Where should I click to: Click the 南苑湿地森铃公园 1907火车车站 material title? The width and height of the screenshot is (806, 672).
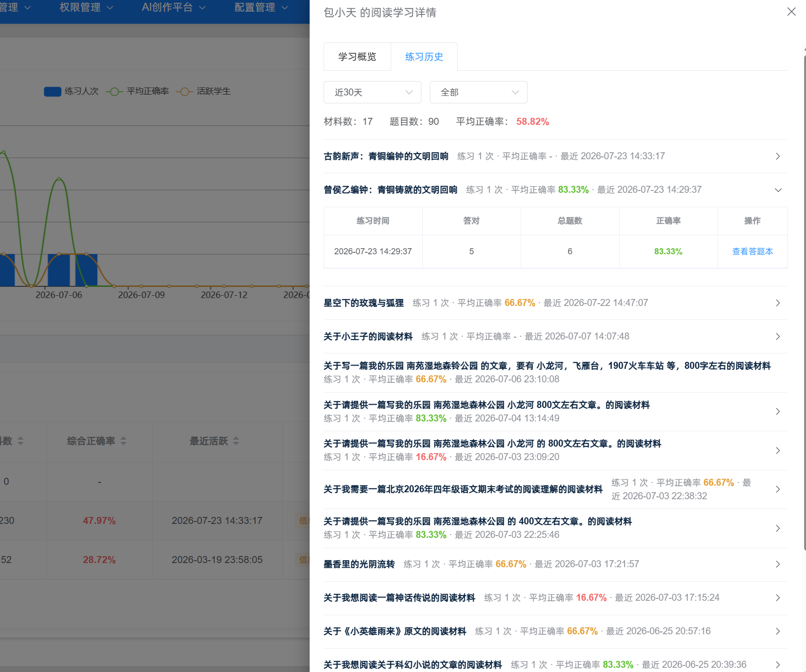[x=547, y=366]
